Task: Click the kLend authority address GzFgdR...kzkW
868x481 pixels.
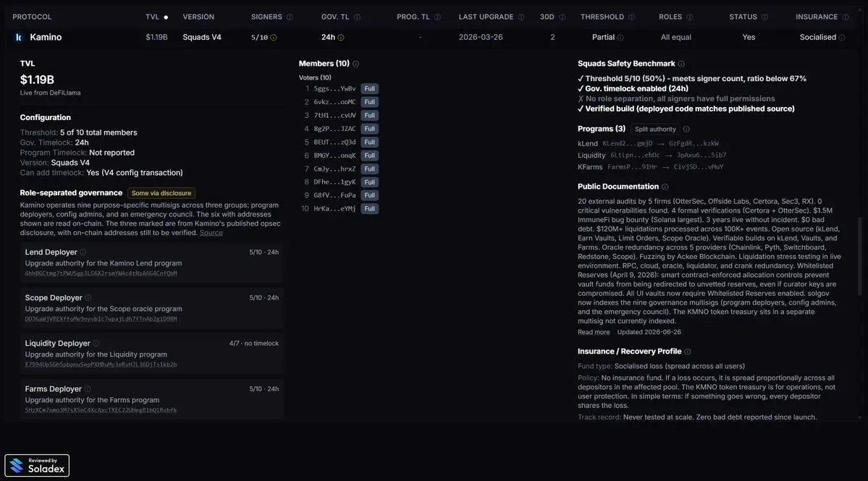Action: (694, 144)
